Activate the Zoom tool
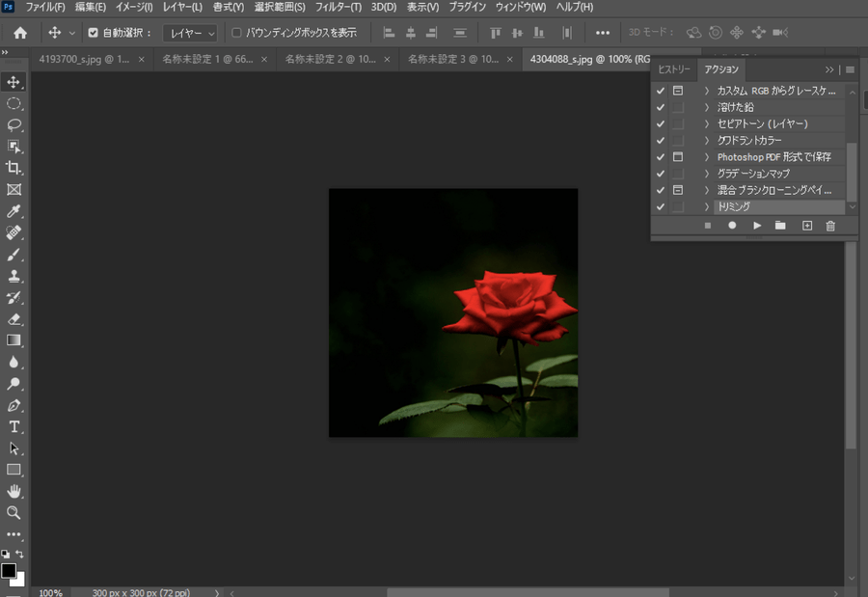The image size is (868, 597). click(x=14, y=512)
